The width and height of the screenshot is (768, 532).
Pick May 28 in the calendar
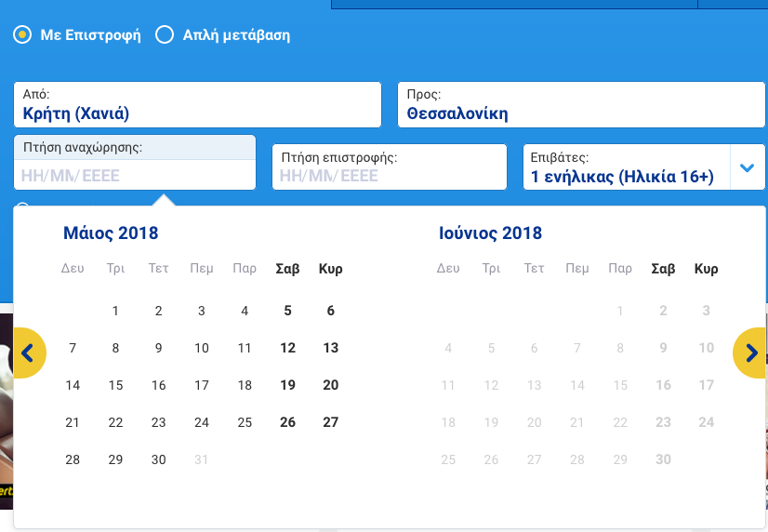click(73, 459)
